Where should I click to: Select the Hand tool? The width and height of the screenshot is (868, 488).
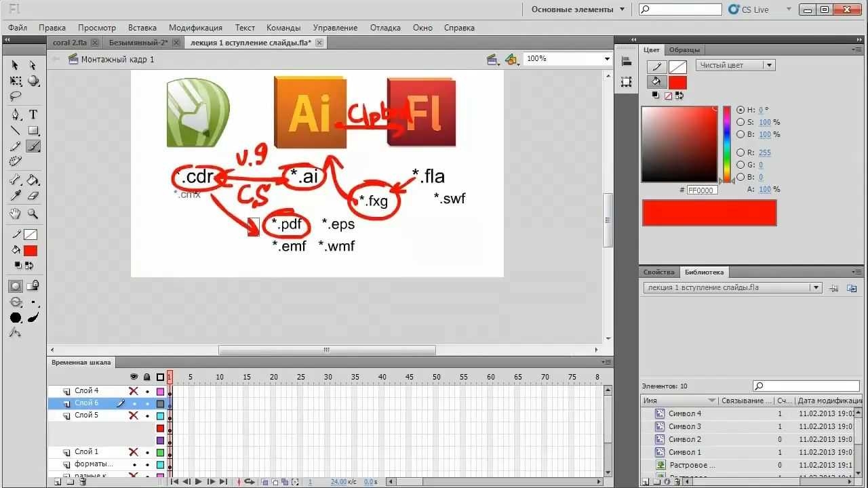[x=15, y=214]
